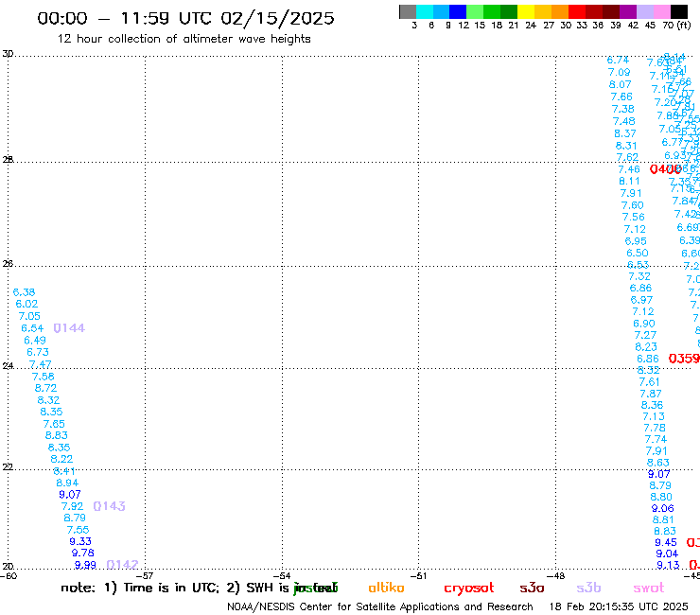
Task: Click the wave height value 8.31
Action: (626, 146)
